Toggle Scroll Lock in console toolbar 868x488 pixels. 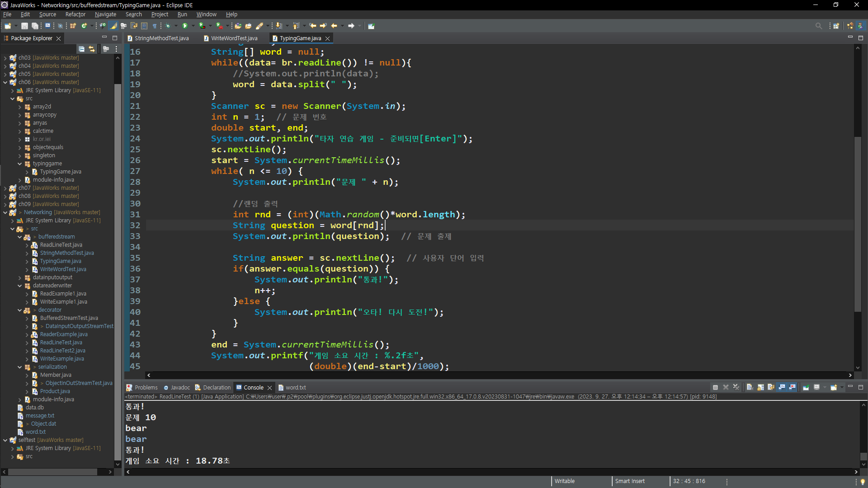[x=760, y=387]
